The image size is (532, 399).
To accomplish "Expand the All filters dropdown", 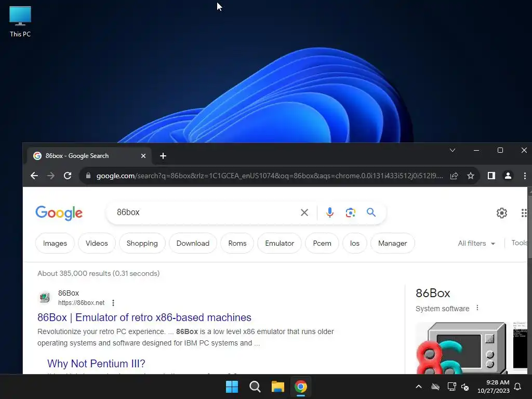I will click(x=476, y=243).
